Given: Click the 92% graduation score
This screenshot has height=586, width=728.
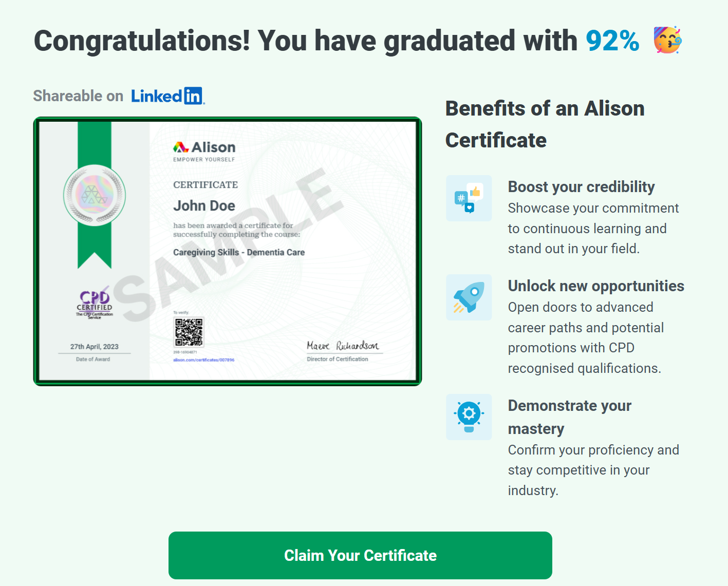Looking at the screenshot, I should [612, 41].
